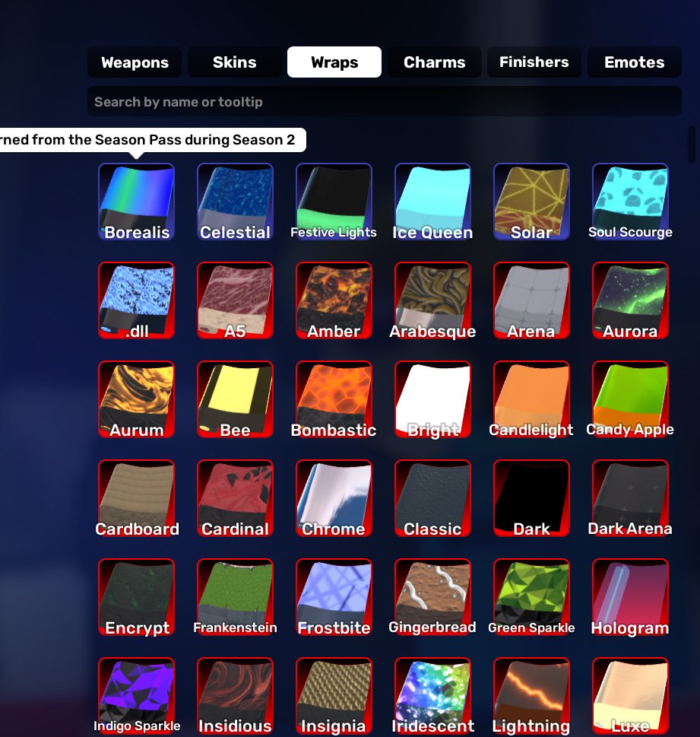Pick the Chrome wrap tile

coord(334,497)
